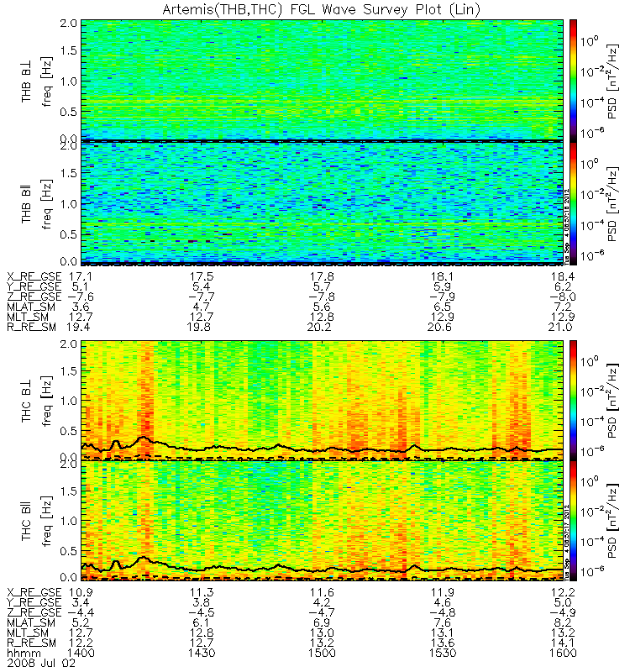Click the THC X_RE_GSE value '10.9'

coord(81,592)
